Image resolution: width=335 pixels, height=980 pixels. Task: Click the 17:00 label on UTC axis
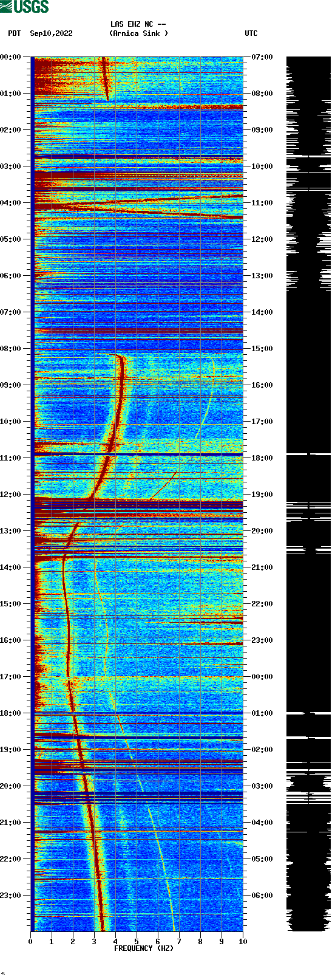click(x=262, y=422)
